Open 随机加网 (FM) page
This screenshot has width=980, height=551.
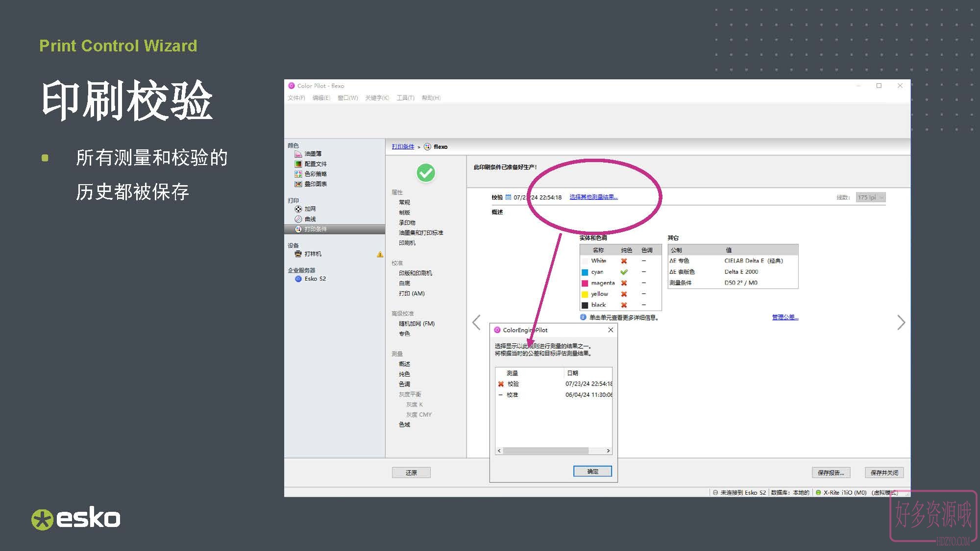point(416,324)
